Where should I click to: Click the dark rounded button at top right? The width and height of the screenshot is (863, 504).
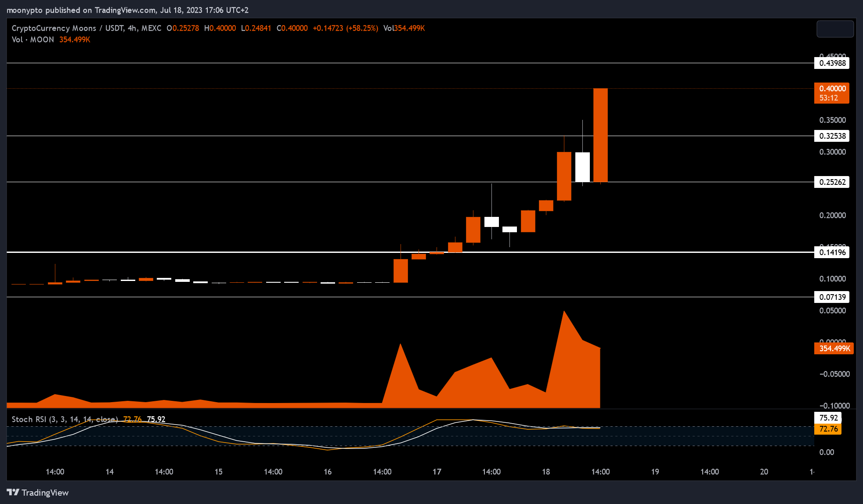point(835,29)
